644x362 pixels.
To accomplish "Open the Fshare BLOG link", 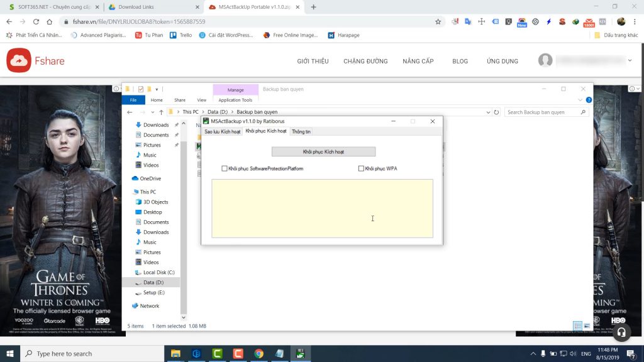I will coord(460,61).
